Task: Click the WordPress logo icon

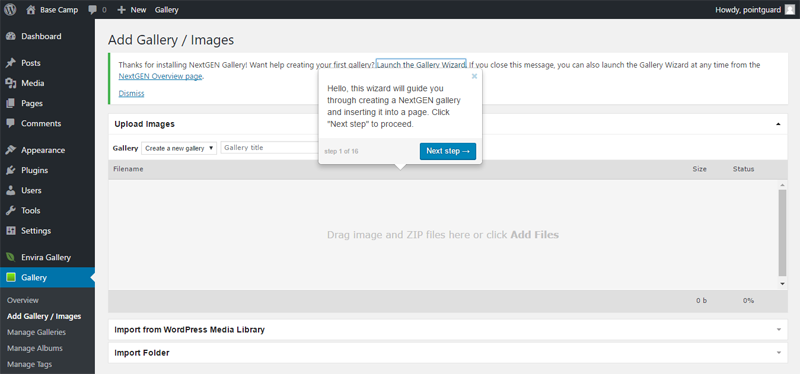Action: 10,10
